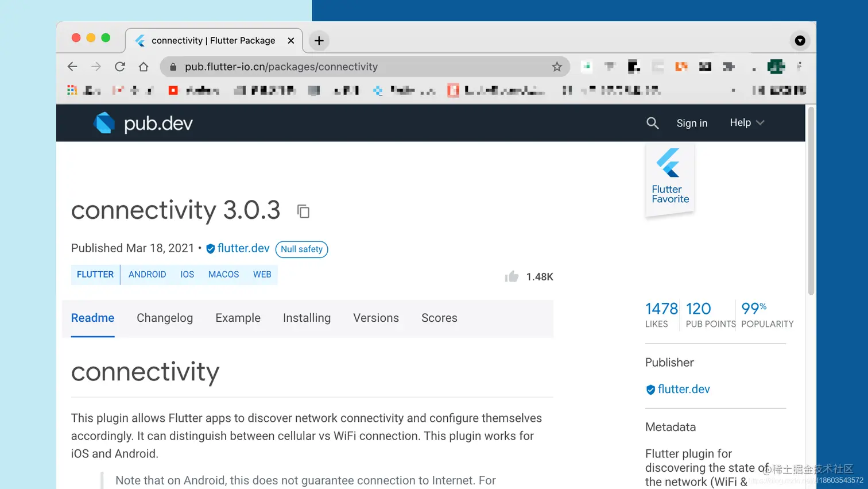This screenshot has height=489, width=868.
Task: Select the connectivity | Flutter Package tab
Action: pyautogui.click(x=214, y=40)
